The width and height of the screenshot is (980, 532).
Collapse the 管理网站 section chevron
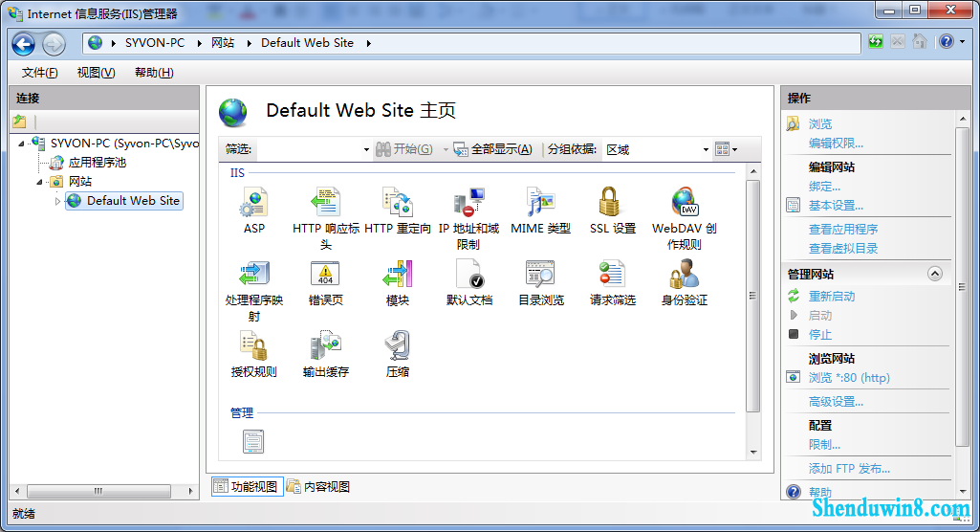934,274
